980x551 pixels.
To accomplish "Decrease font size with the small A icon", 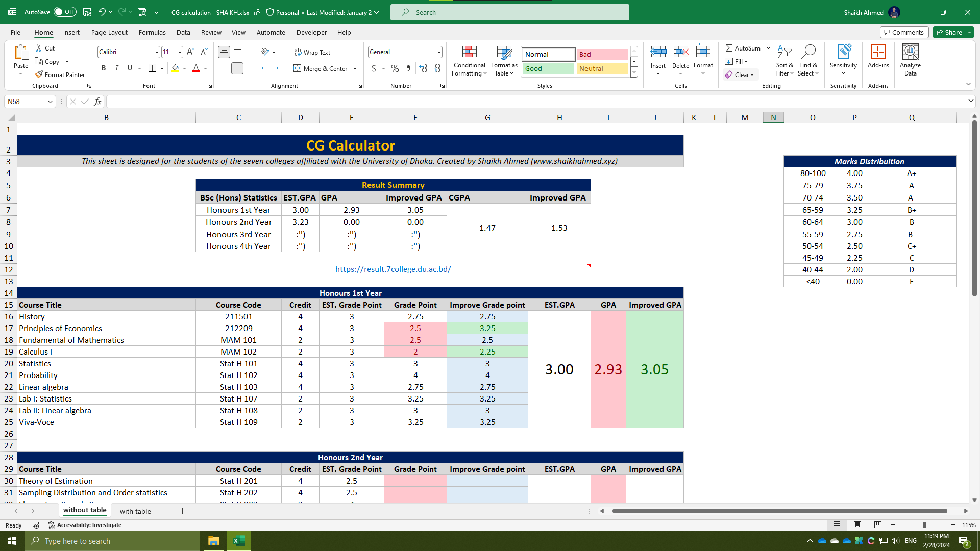I will pos(204,52).
